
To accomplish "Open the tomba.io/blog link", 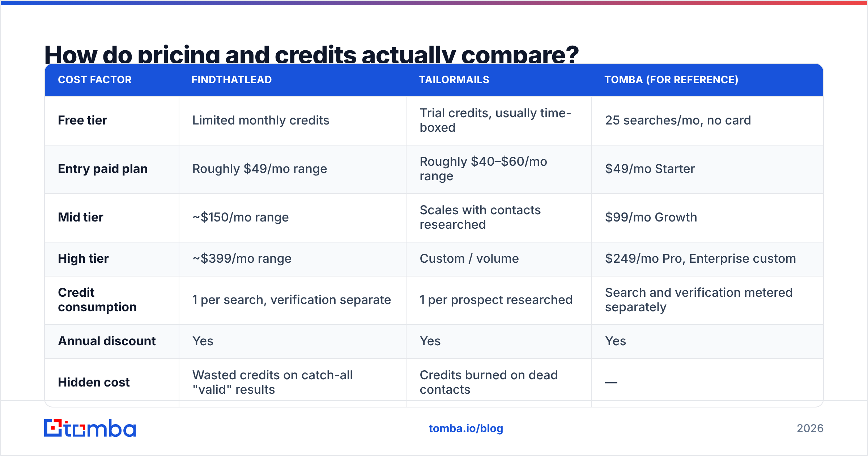I will 466,428.
